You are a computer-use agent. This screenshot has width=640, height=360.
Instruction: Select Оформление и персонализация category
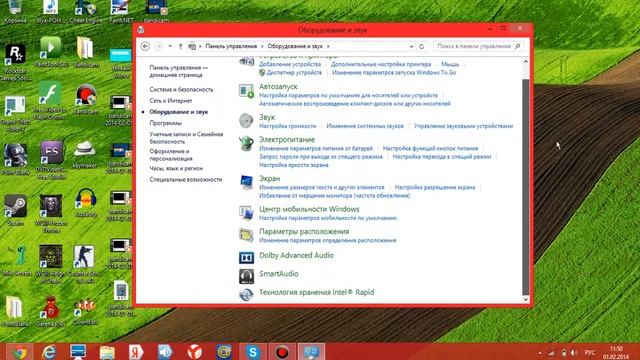click(171, 155)
